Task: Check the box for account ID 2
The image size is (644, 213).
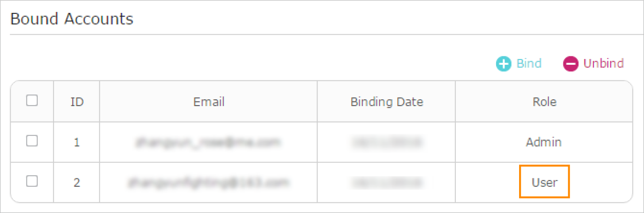Action: tap(32, 181)
